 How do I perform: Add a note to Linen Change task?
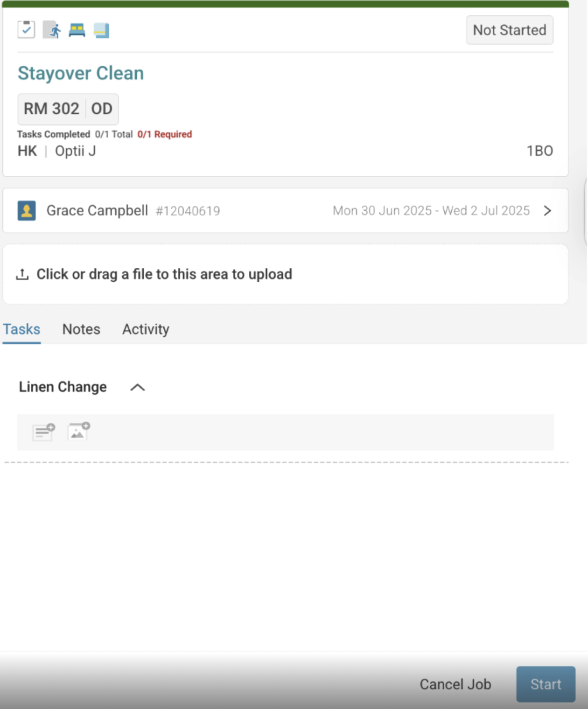(43, 432)
